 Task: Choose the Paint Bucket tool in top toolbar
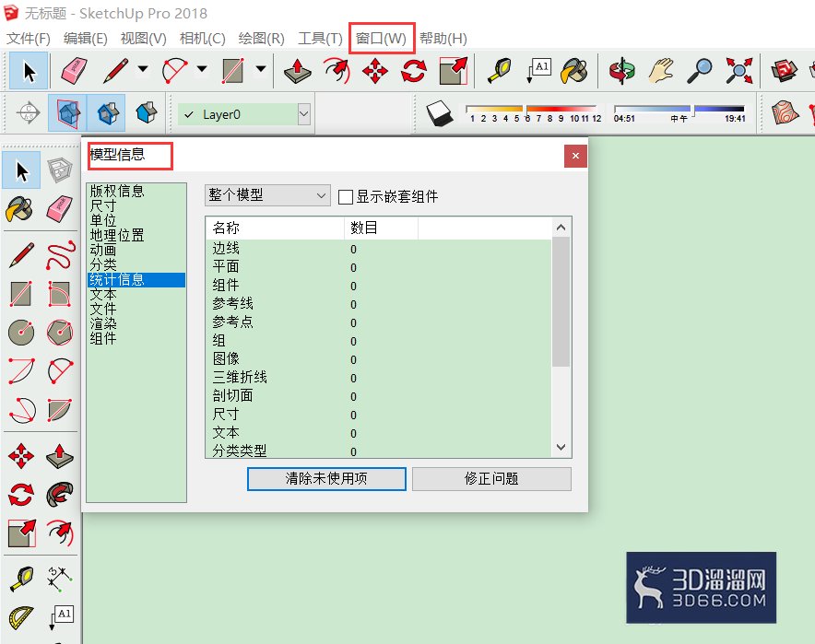coord(574,71)
